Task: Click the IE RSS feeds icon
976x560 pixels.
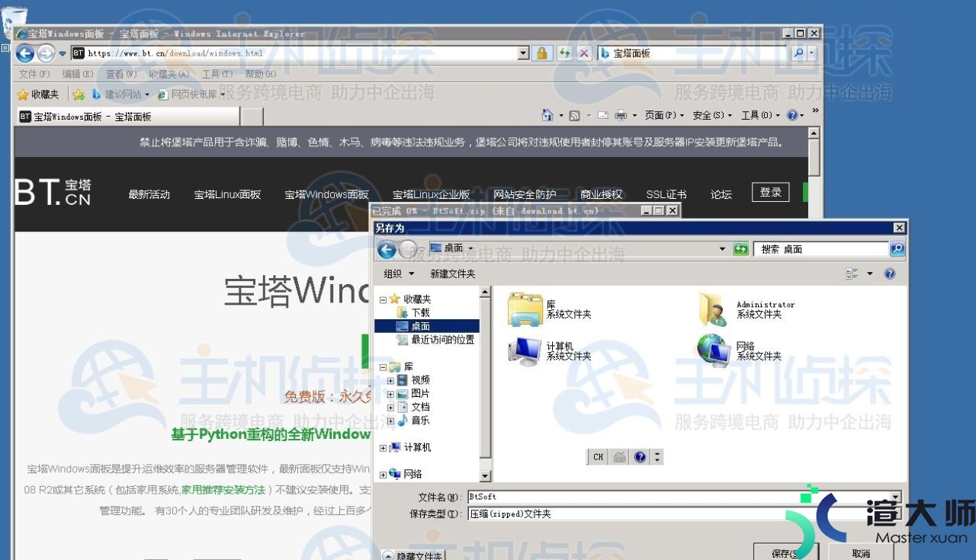Action: [574, 115]
